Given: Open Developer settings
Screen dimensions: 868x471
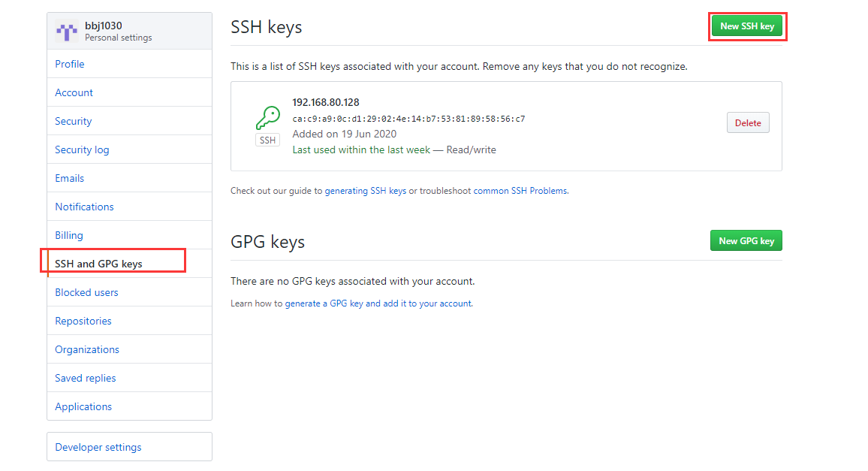Looking at the screenshot, I should (x=98, y=448).
